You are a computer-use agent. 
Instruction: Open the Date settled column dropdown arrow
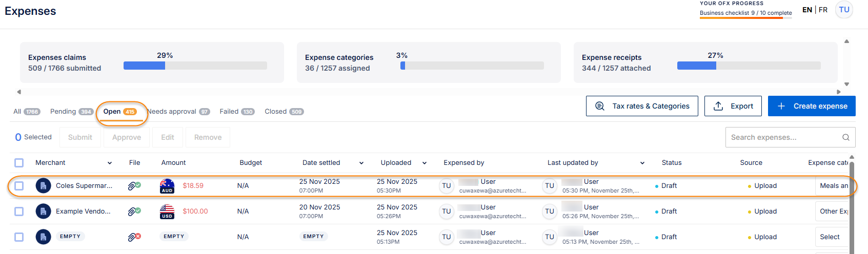click(361, 163)
